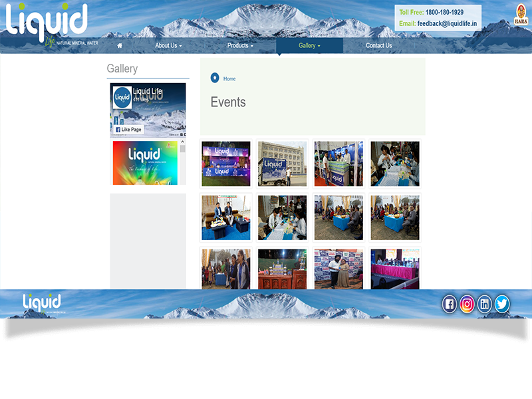Image resolution: width=532 pixels, height=399 pixels.
Task: Click the colorful Liquid poster in the sidebar
Action: pos(145,163)
